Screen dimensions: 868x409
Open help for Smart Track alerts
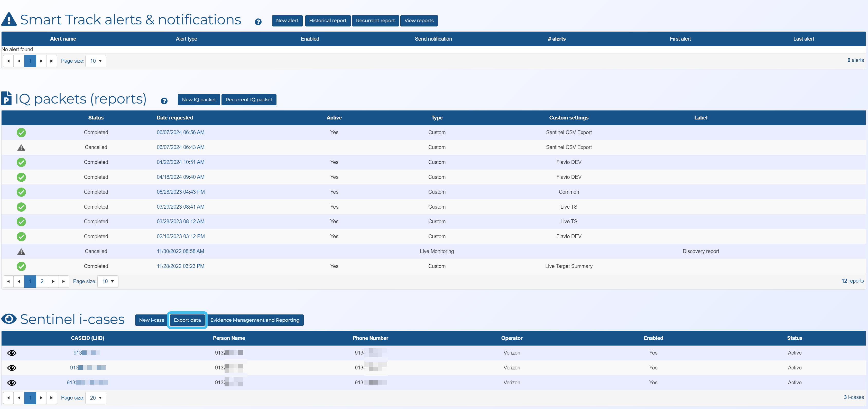(258, 22)
